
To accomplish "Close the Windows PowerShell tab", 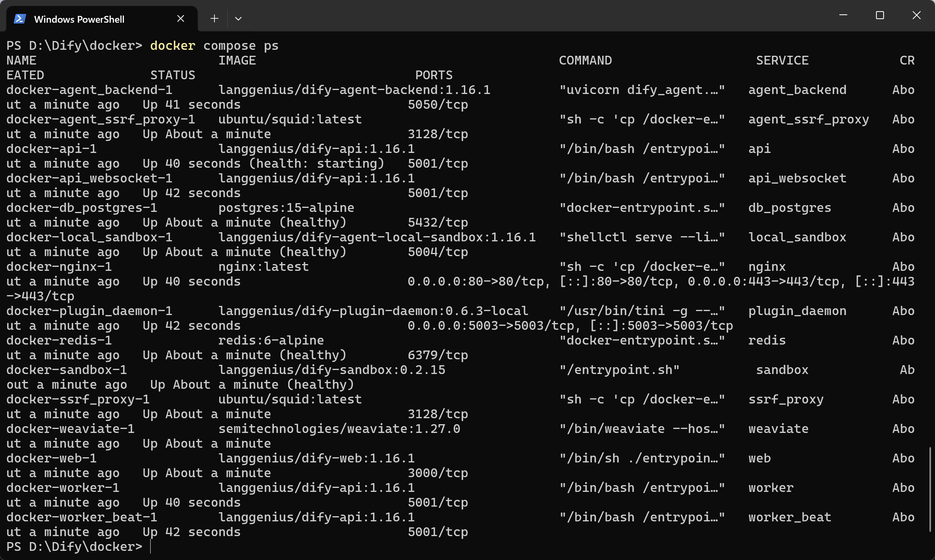I will 181,19.
